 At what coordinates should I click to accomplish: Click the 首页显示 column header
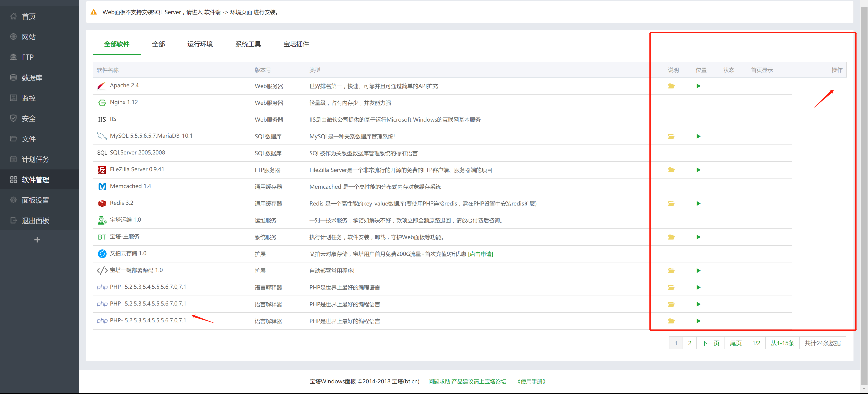coord(761,70)
